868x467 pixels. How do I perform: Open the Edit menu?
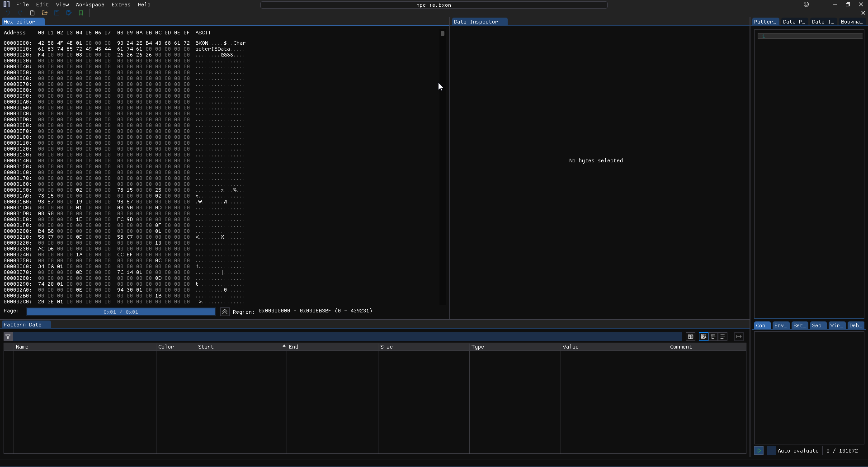point(42,5)
